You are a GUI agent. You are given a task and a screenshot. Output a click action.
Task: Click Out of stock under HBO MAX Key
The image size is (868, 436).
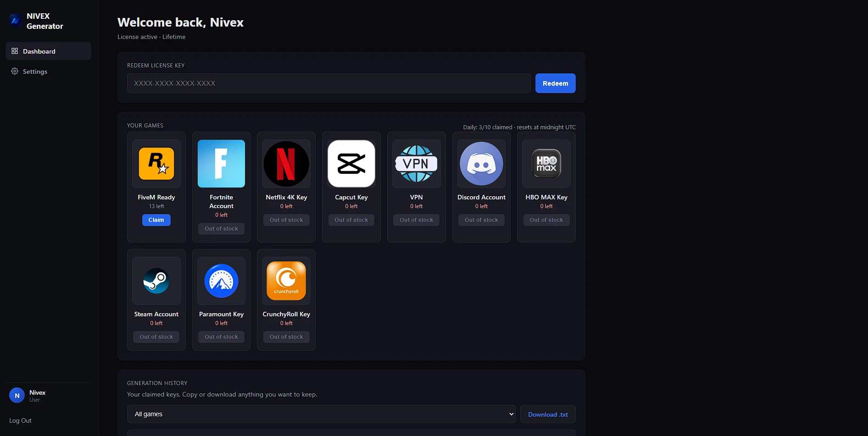pyautogui.click(x=546, y=220)
